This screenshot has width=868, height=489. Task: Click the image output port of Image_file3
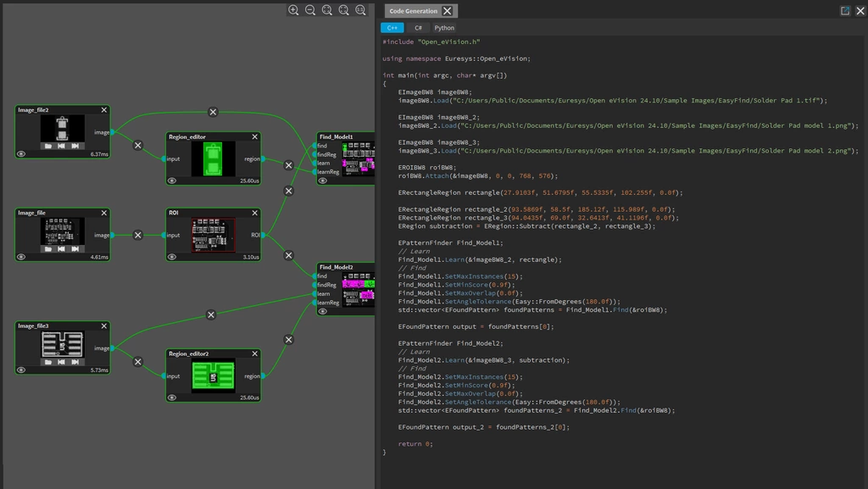click(113, 347)
